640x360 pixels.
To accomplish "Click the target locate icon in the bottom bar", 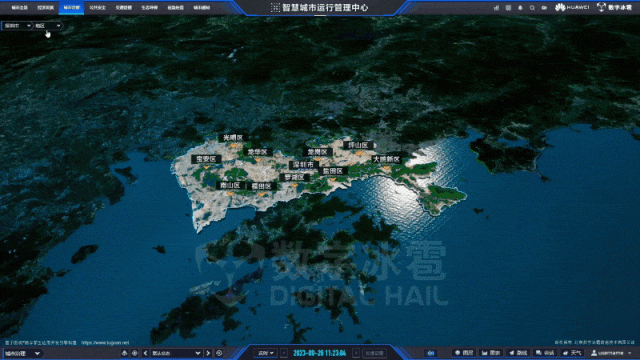I will [135, 353].
